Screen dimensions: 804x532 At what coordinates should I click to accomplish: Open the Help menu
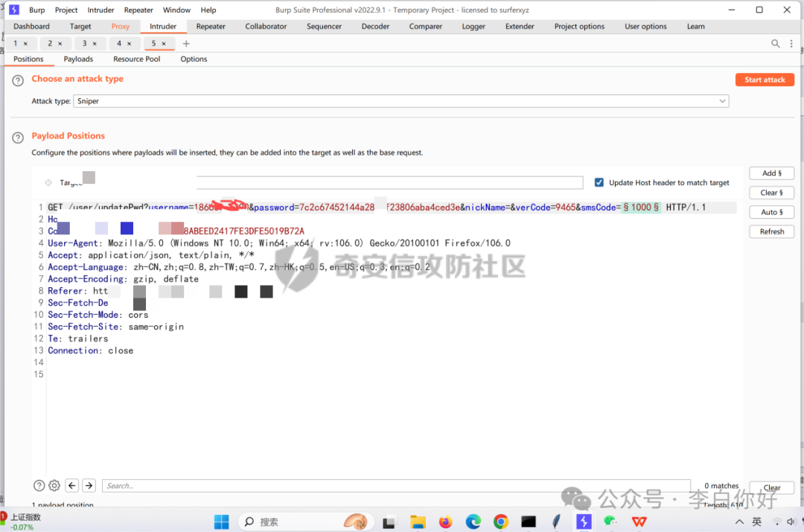(208, 10)
